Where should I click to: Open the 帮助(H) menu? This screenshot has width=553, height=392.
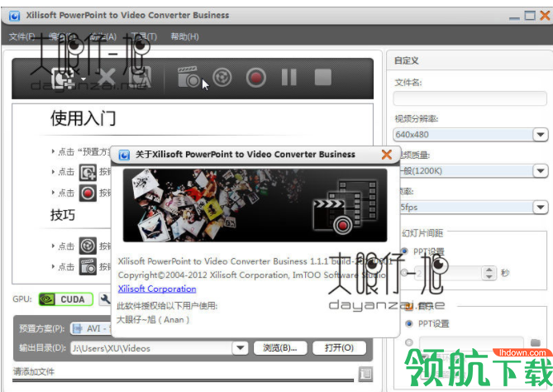(184, 36)
